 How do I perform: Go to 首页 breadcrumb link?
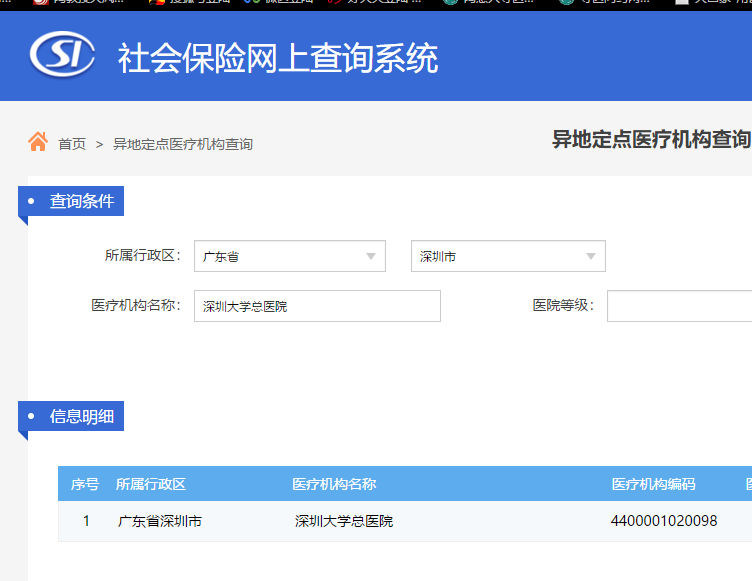[x=72, y=144]
